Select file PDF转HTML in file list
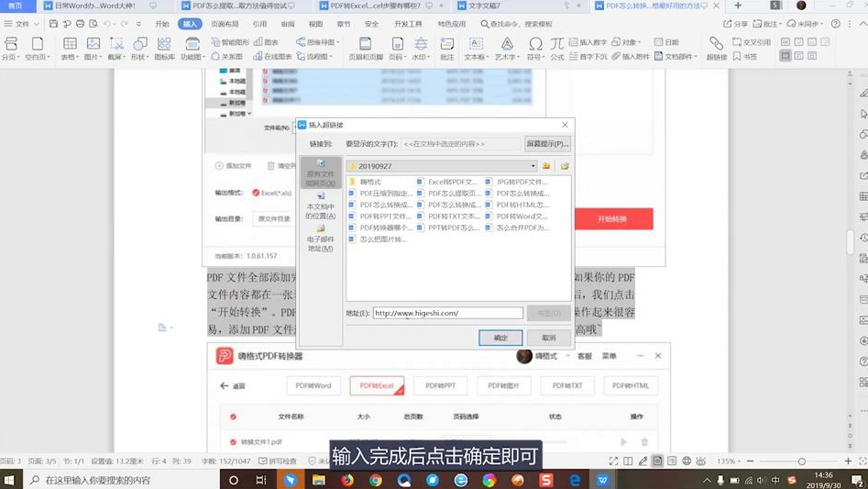The width and height of the screenshot is (868, 489). tap(518, 205)
